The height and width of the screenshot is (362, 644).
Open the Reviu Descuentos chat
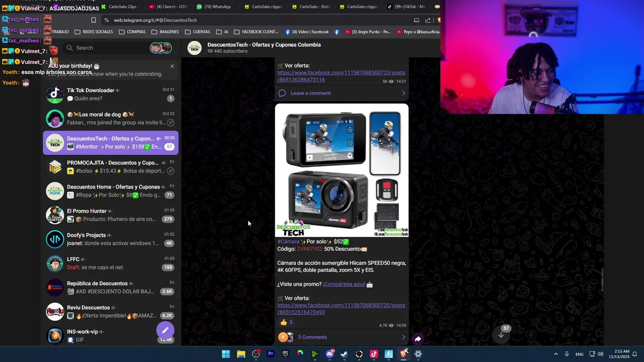coord(111,312)
